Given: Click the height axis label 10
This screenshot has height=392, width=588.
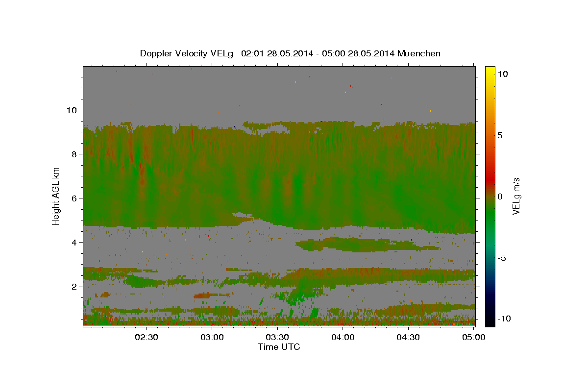Looking at the screenshot, I should click(71, 110).
